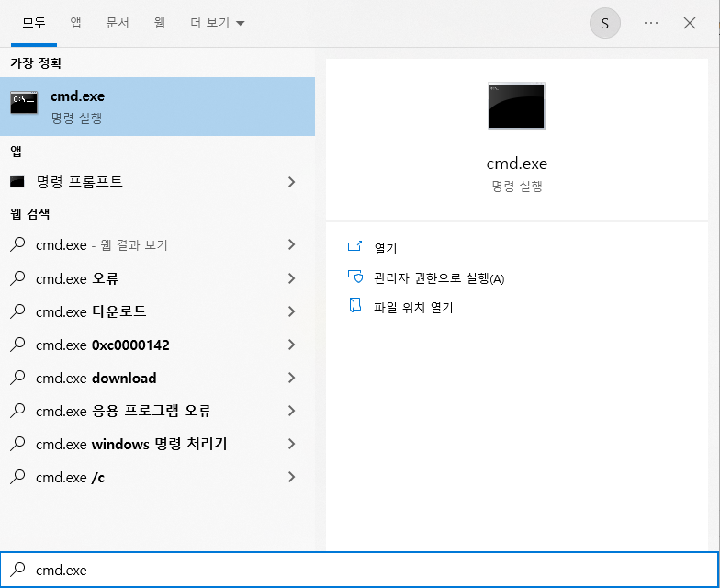Click the 명령 프롬프트 black icon
Image resolution: width=720 pixels, height=588 pixels.
pos(17,182)
